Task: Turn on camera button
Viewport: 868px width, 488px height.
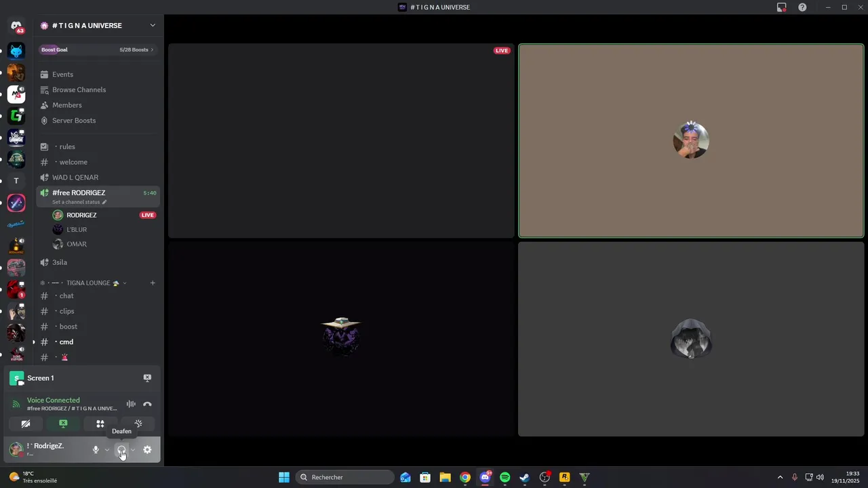Action: (26, 424)
